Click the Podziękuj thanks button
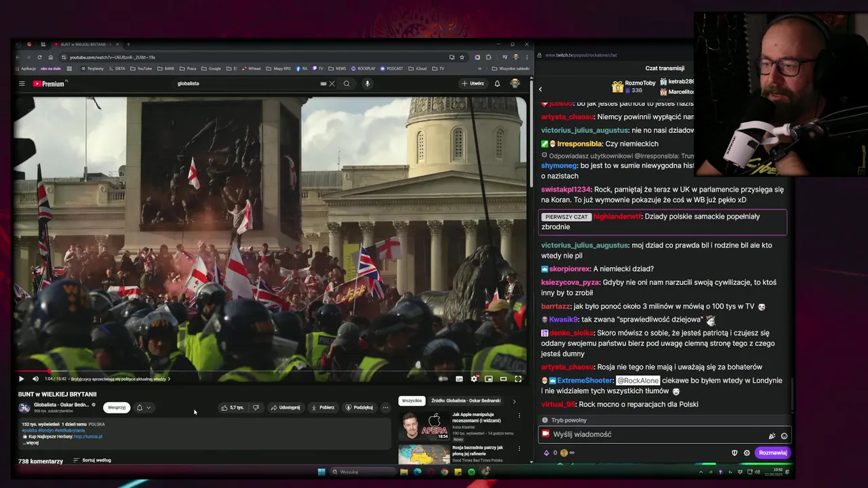The height and width of the screenshot is (488, 868). coord(359,407)
